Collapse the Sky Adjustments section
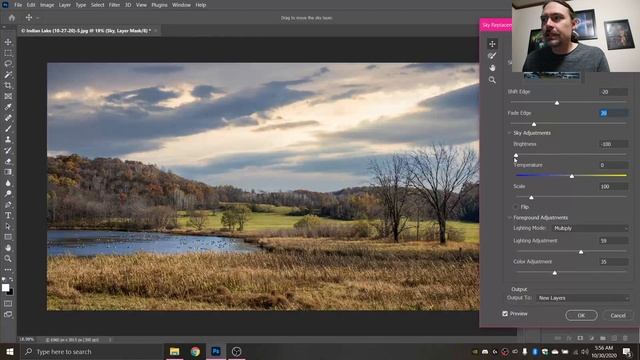640x360 pixels. pos(509,133)
